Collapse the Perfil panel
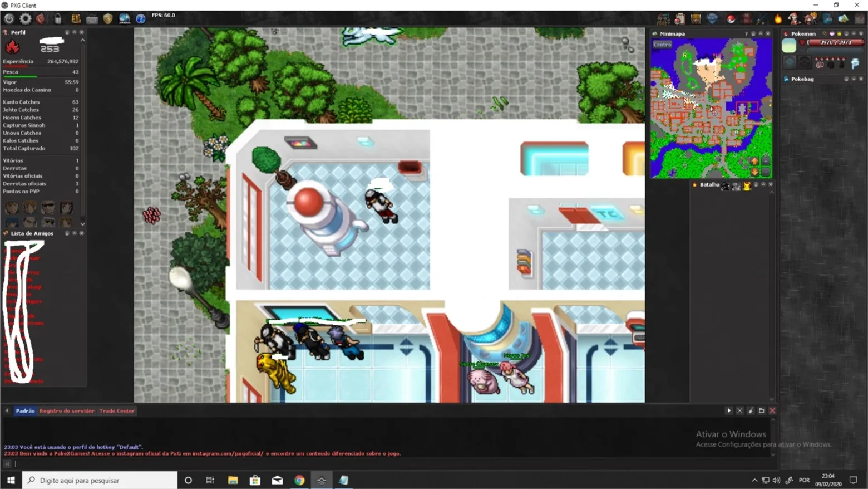The height and width of the screenshot is (489, 868). (x=75, y=32)
